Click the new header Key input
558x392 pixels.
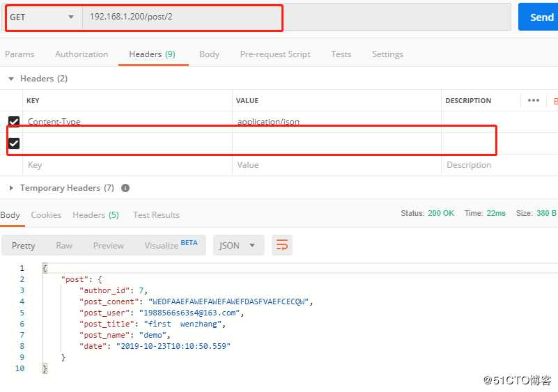(127, 165)
